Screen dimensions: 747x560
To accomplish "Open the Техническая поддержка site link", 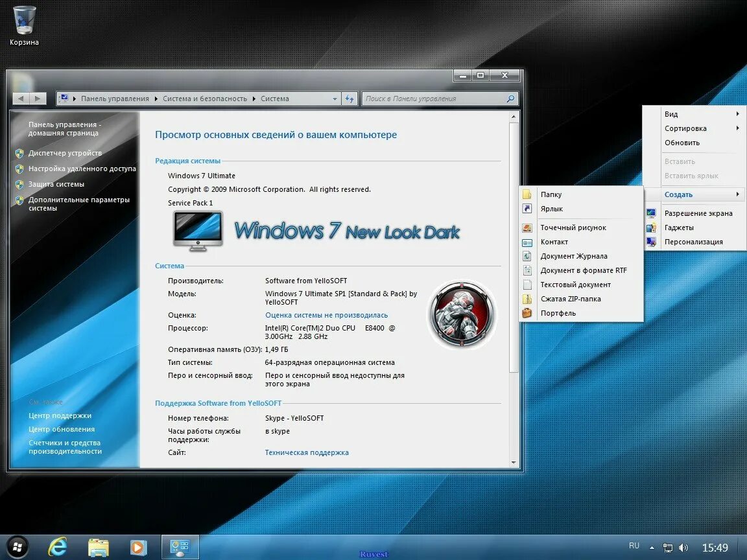I will (307, 453).
